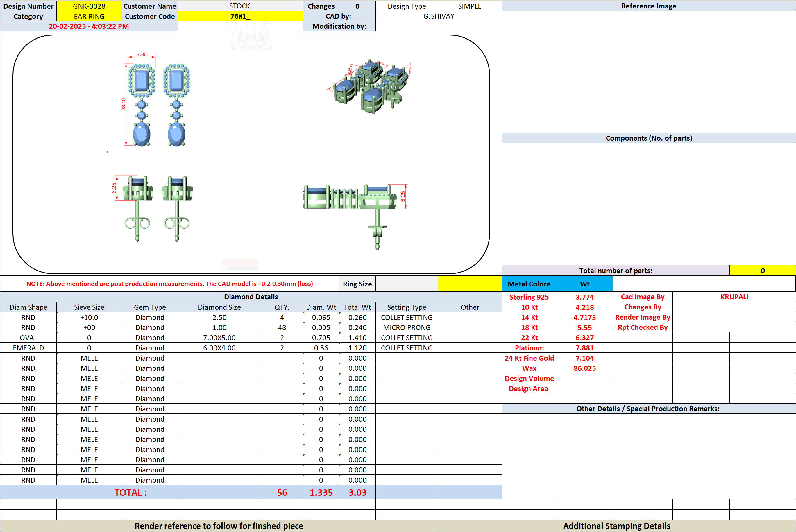Select the diamond weight 0.705 cell

click(321, 338)
